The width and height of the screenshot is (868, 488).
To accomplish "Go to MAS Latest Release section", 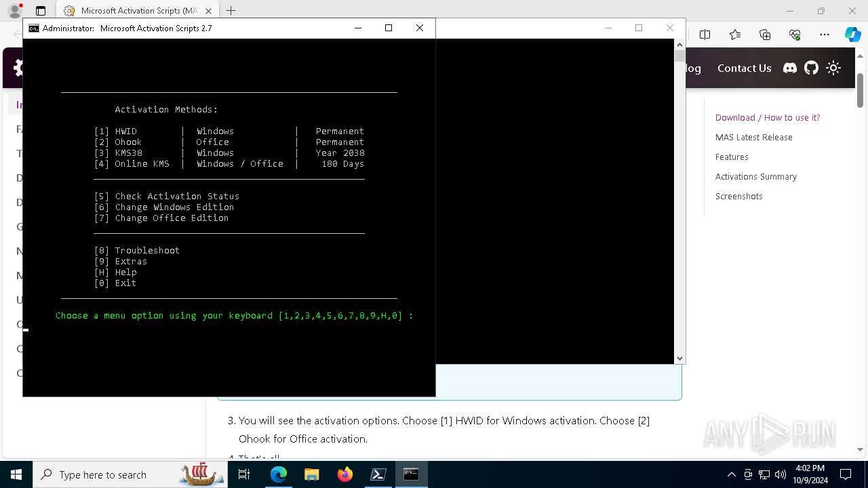I will coord(753,137).
